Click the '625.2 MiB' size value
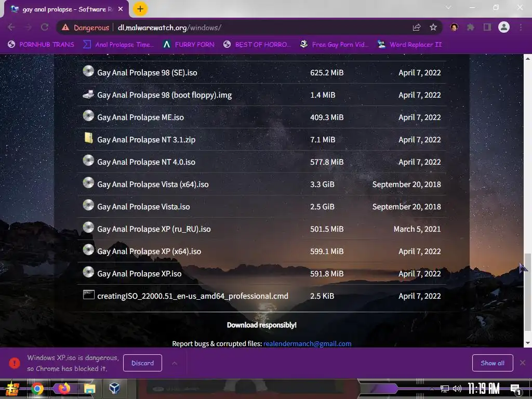The image size is (532, 399). coord(327,73)
